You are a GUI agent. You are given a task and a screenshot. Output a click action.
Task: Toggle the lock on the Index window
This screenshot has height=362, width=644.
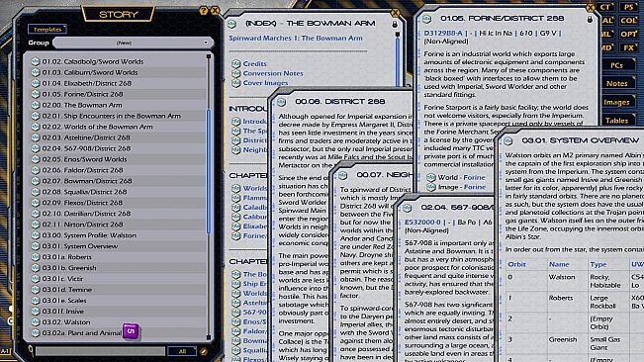click(395, 24)
